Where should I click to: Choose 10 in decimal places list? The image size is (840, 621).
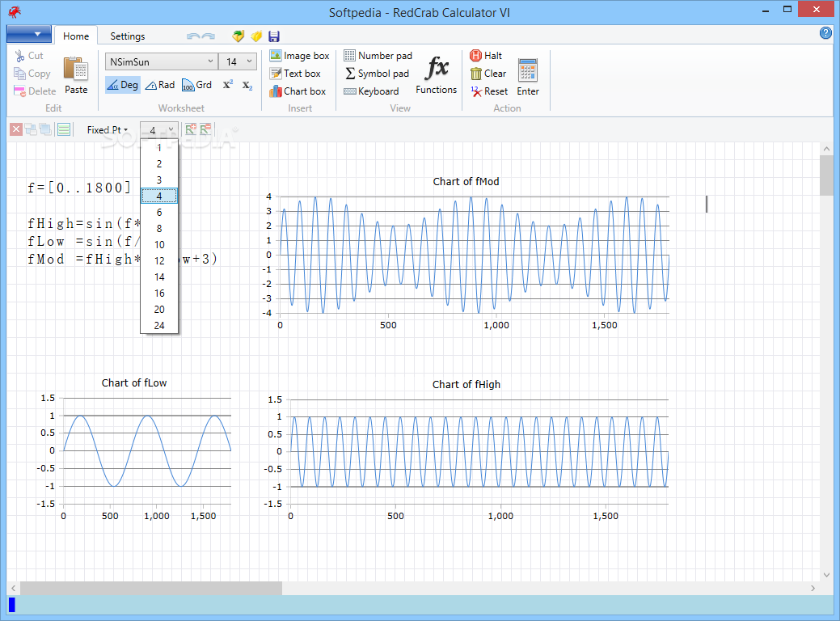coord(159,245)
